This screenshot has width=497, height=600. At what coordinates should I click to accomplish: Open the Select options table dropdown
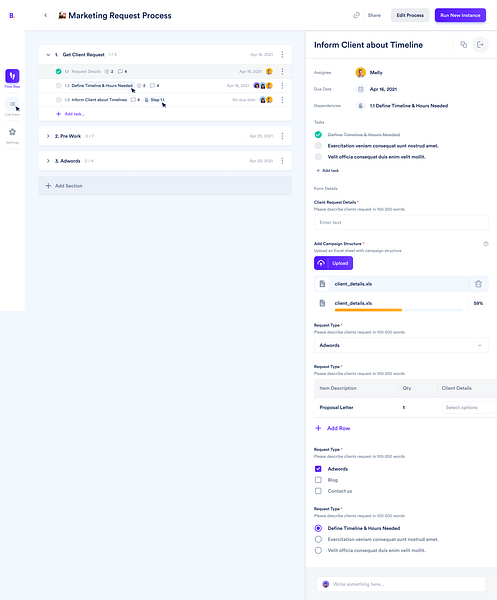point(468,408)
